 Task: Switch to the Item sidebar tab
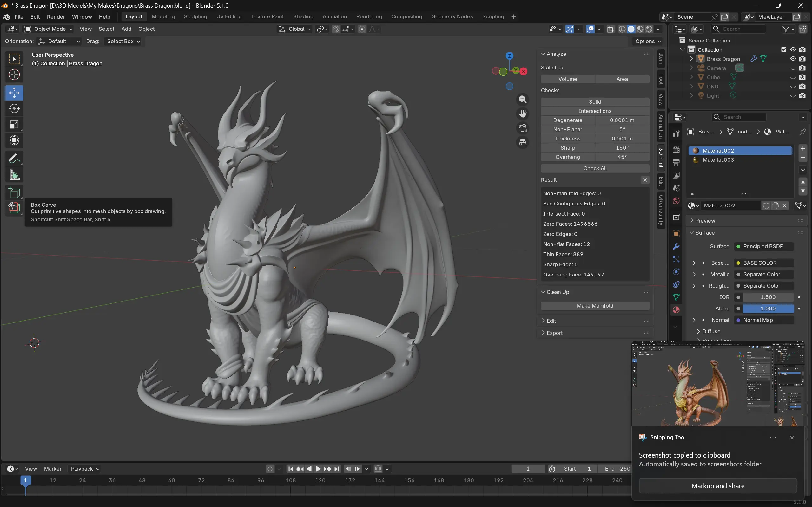coord(661,59)
